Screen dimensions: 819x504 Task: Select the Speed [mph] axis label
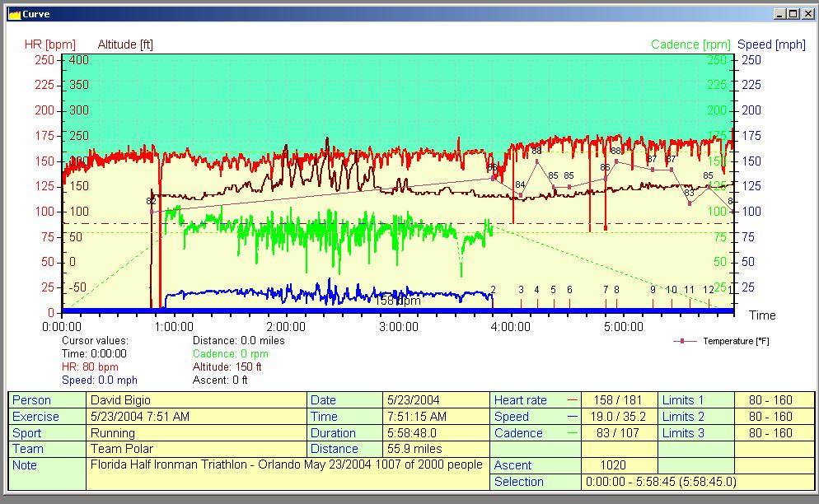click(771, 44)
